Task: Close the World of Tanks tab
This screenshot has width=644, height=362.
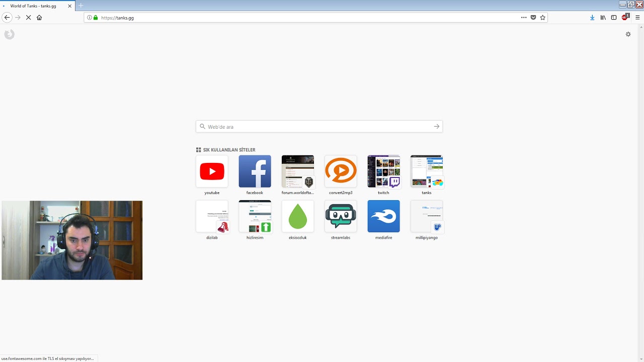Action: (x=70, y=6)
